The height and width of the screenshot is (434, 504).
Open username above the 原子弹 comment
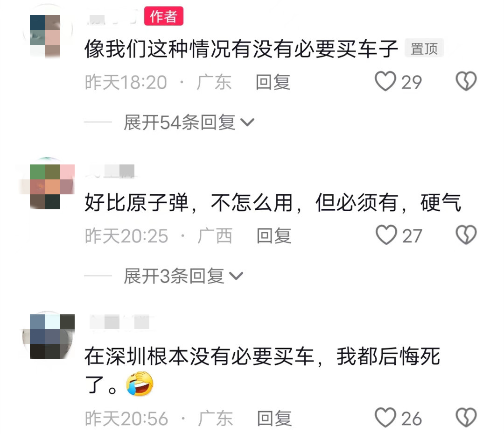(111, 171)
